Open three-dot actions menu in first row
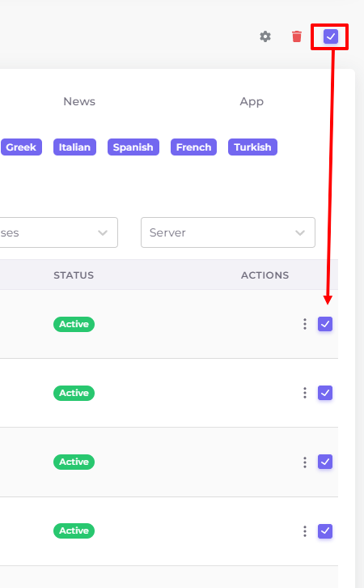This screenshot has height=588, width=364. click(x=305, y=324)
